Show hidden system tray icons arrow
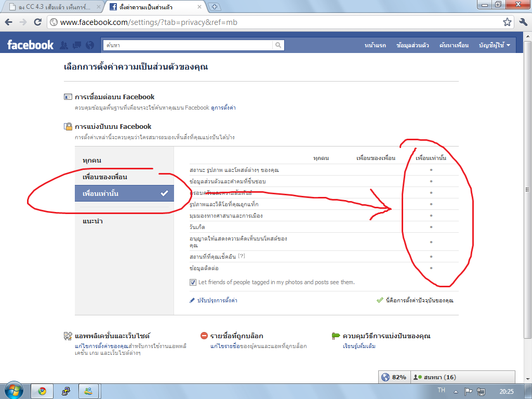532x399 pixels. pyautogui.click(x=456, y=392)
